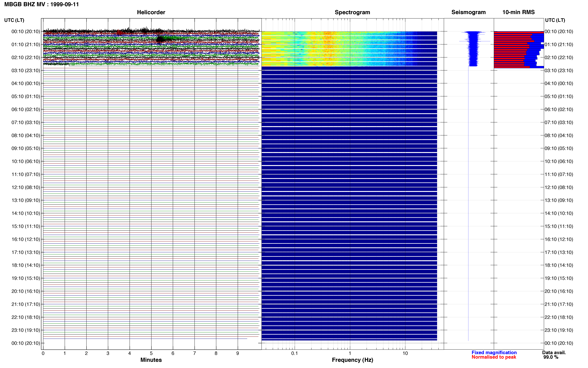
Task: Click left time label 23:10 (19:10)
Action: [26, 330]
